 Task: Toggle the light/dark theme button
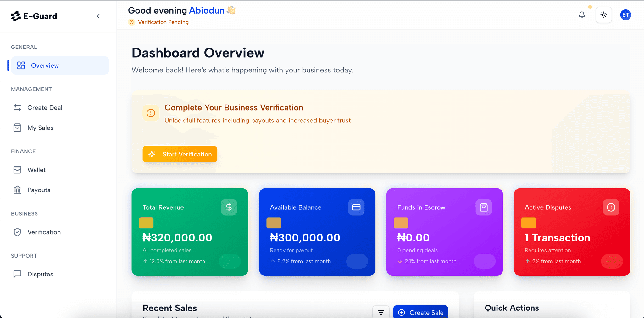[x=603, y=15]
